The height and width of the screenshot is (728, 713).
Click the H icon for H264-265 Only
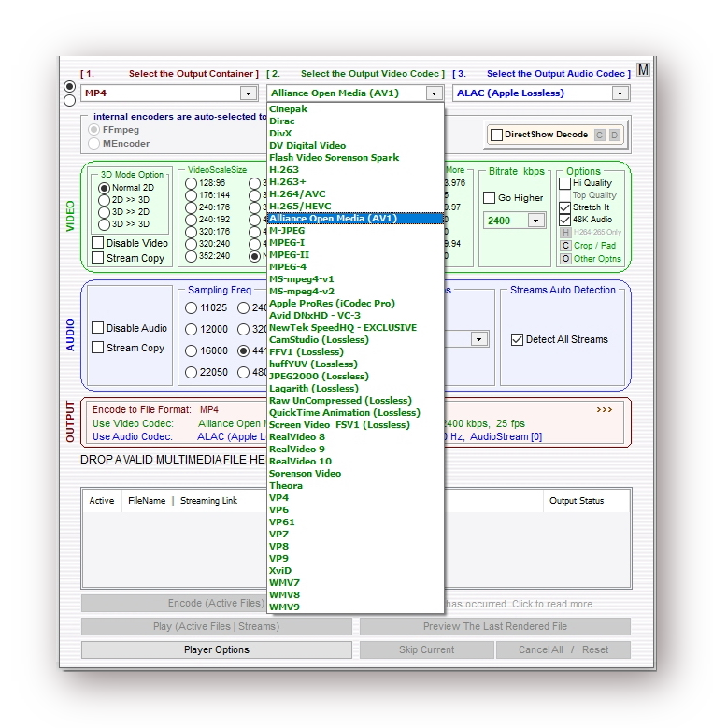(565, 232)
